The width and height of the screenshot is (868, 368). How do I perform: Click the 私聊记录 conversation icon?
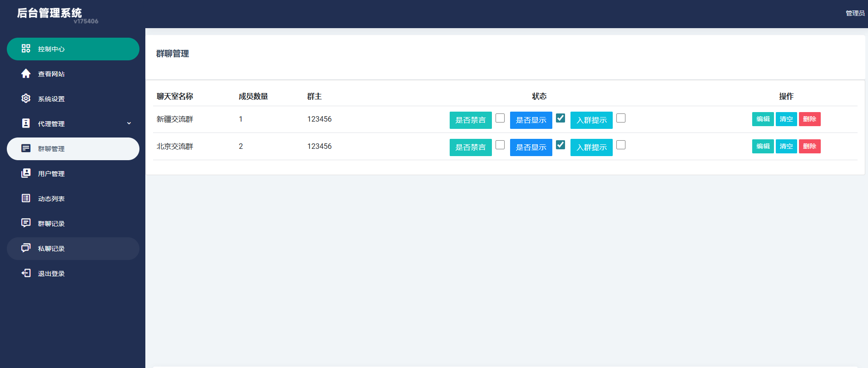(26, 248)
